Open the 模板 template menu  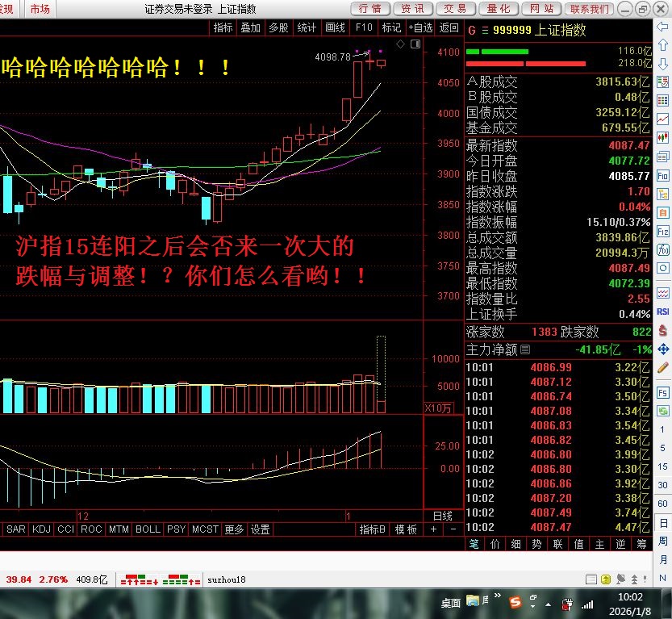point(406,530)
